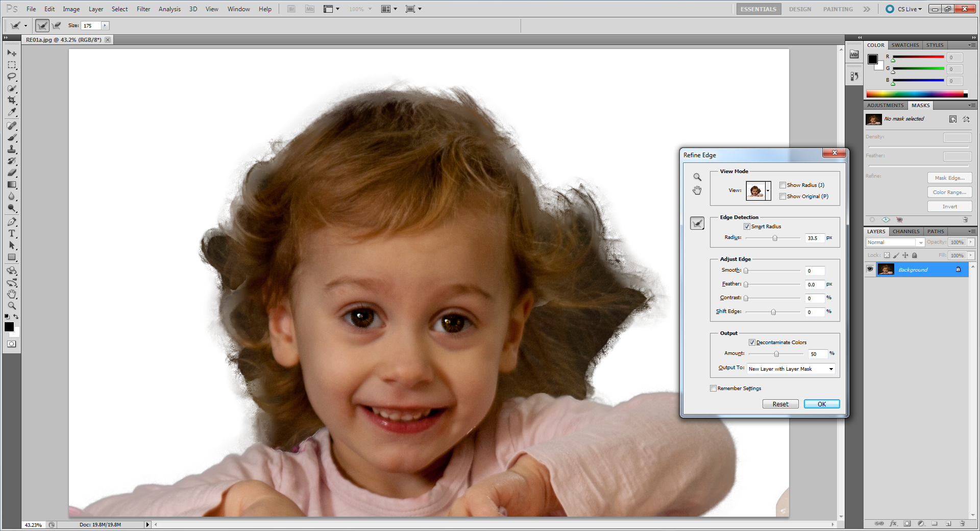The width and height of the screenshot is (980, 531).
Task: Select Refine Radius brush in Refine Edge dialog
Action: tap(697, 223)
